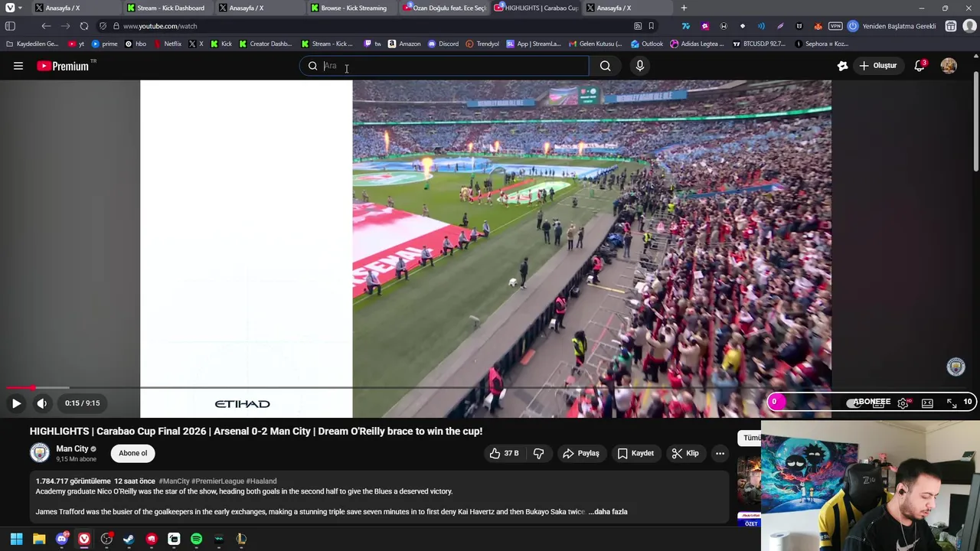980x551 pixels.
Task: Go to the YouTube Premium home logo
Action: pos(63,66)
